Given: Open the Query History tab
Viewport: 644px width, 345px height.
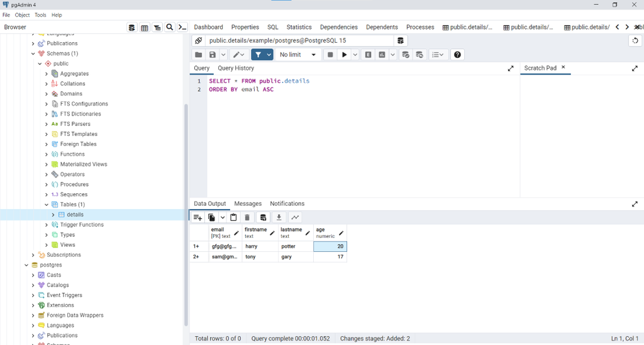Looking at the screenshot, I should pos(236,68).
